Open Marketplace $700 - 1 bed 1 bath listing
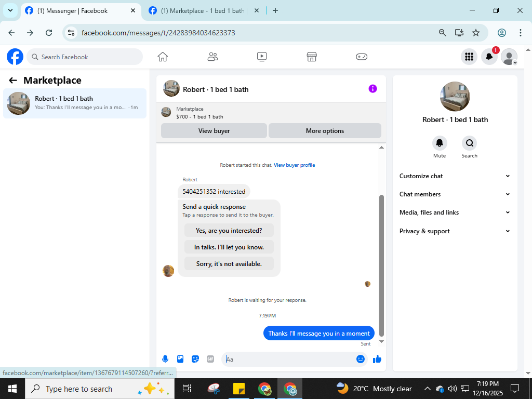 tap(199, 113)
